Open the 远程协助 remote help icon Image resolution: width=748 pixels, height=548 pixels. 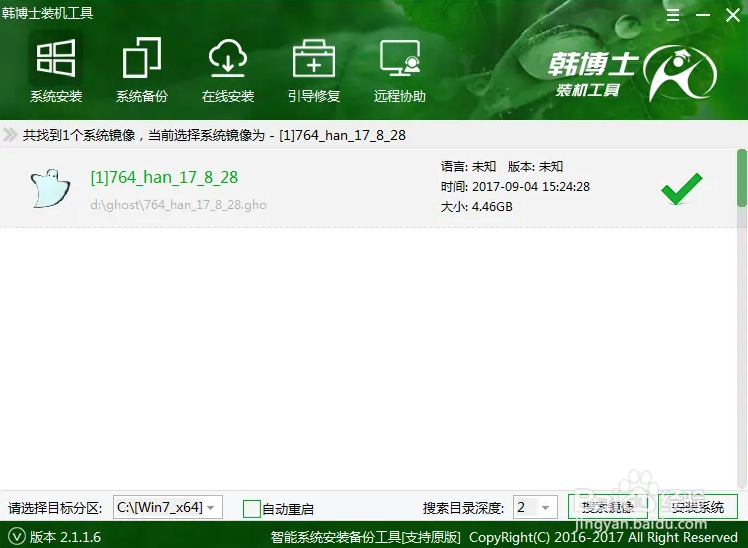[400, 58]
